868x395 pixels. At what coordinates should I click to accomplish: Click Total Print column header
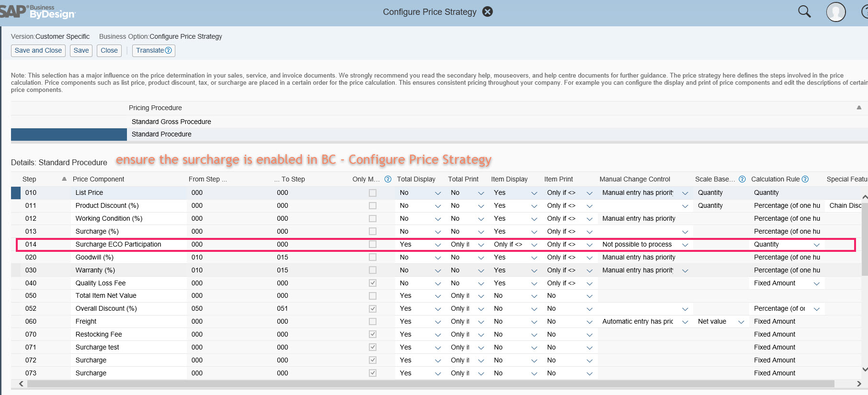coord(463,179)
